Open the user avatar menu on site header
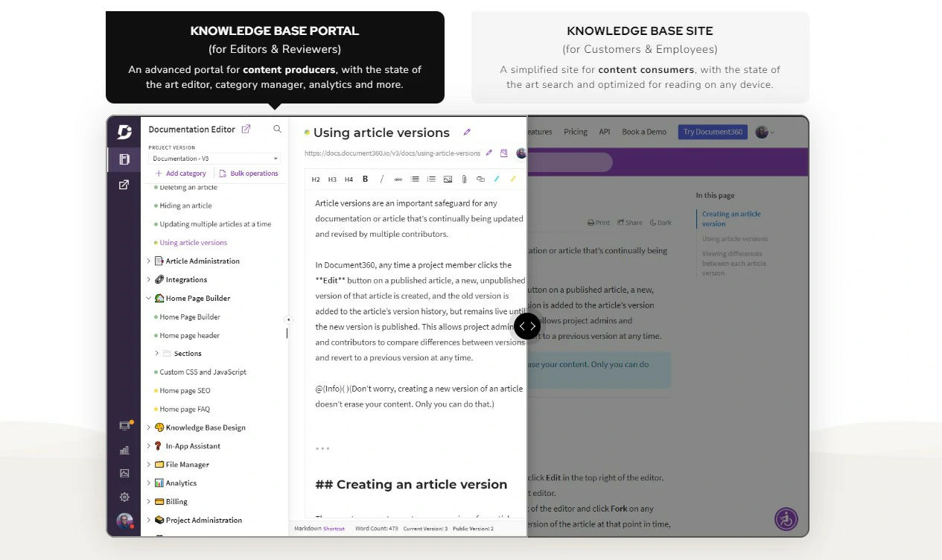The height and width of the screenshot is (560, 942). point(765,132)
